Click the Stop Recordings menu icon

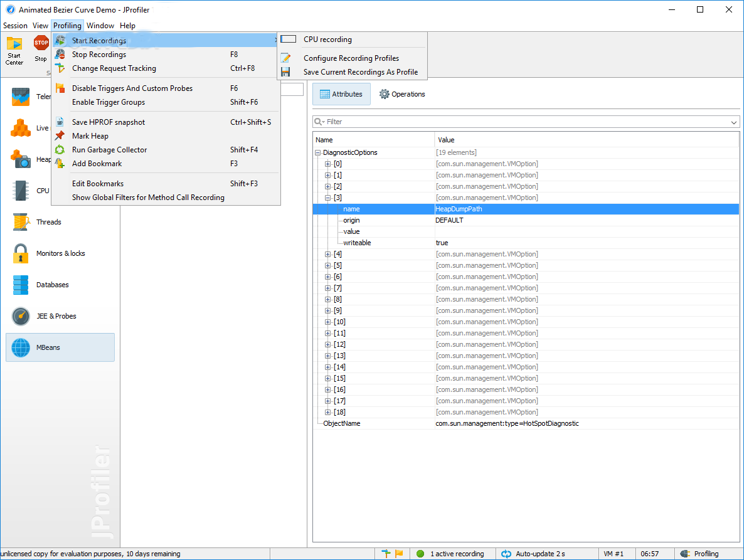click(60, 54)
